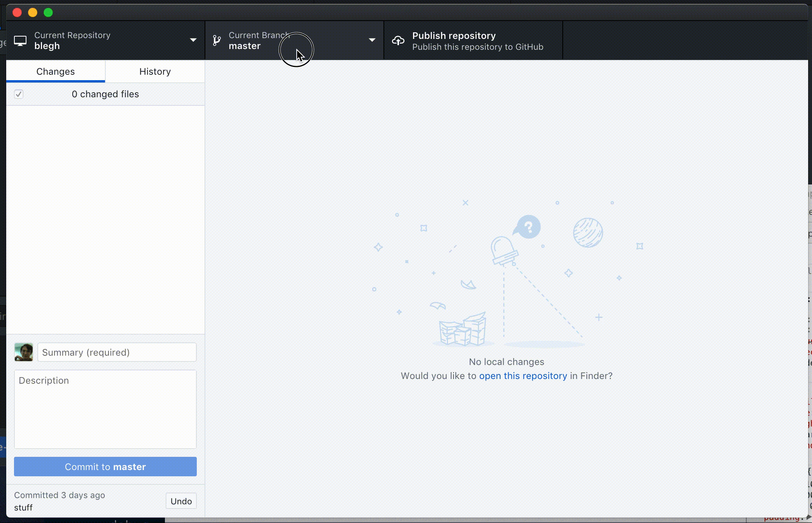
Task: Click the yellow minimize traffic light
Action: click(33, 12)
